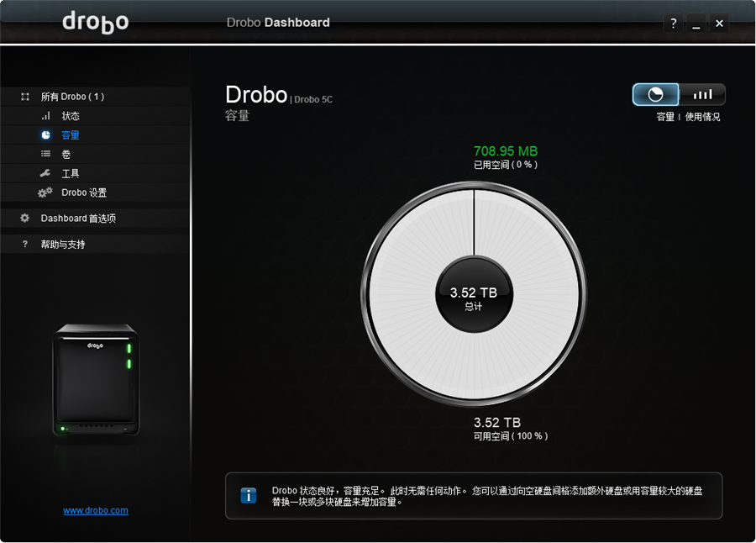
Task: Click the capacity pie icon in sidebar
Action: [x=46, y=135]
